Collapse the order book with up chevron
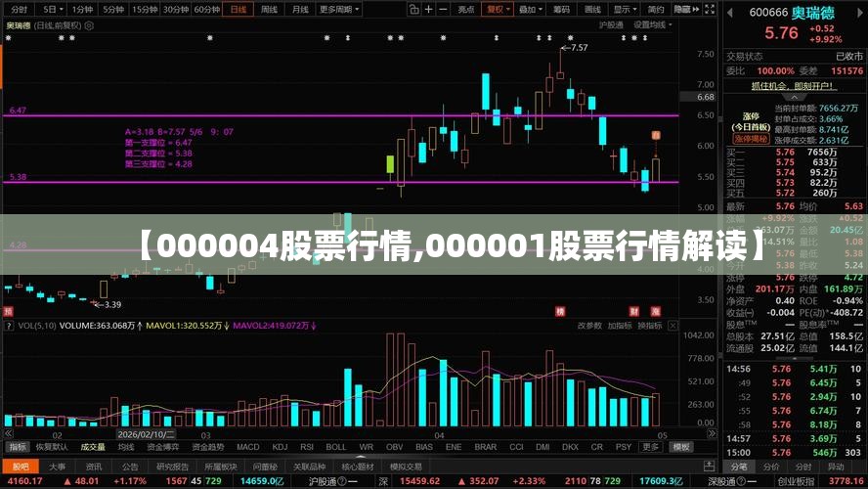 795,97
